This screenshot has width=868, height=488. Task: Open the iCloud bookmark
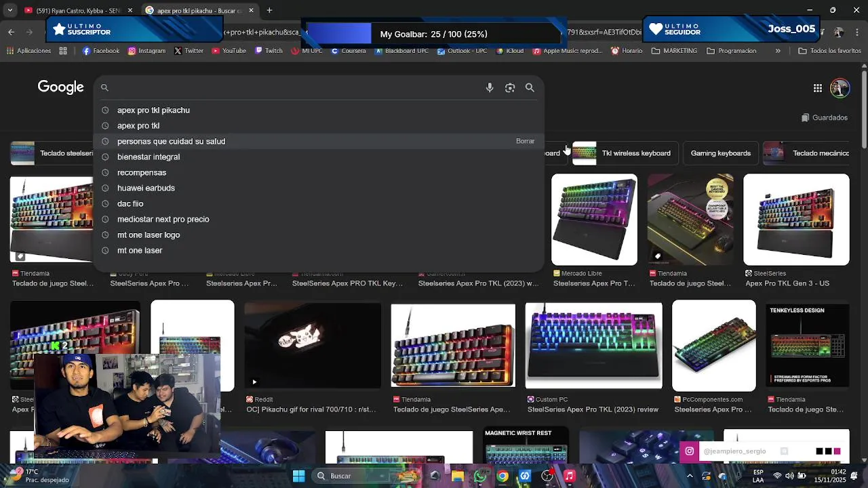pyautogui.click(x=509, y=51)
